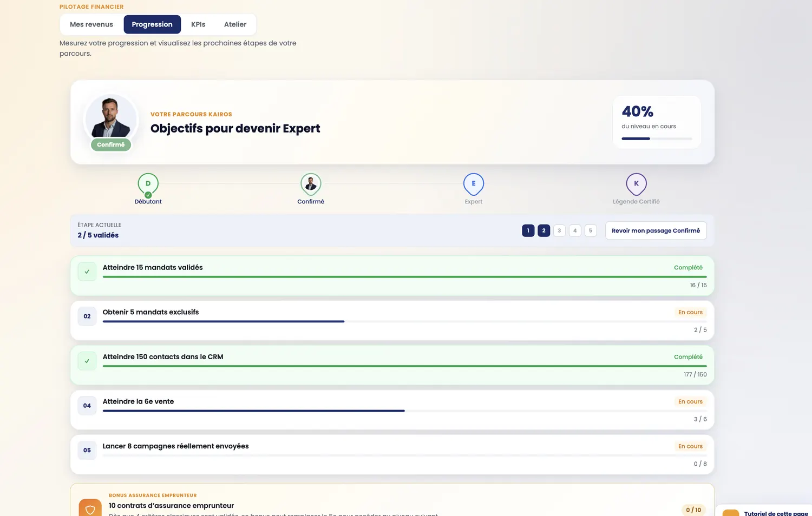The image size is (812, 516).
Task: Click En cours status of 6e vente
Action: coord(690,401)
